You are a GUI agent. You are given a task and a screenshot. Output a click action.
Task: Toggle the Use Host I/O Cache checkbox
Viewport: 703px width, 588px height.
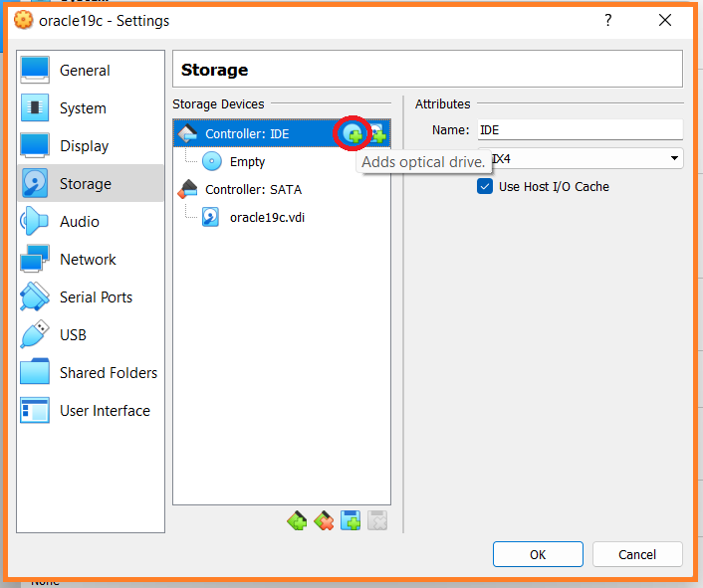tap(485, 186)
